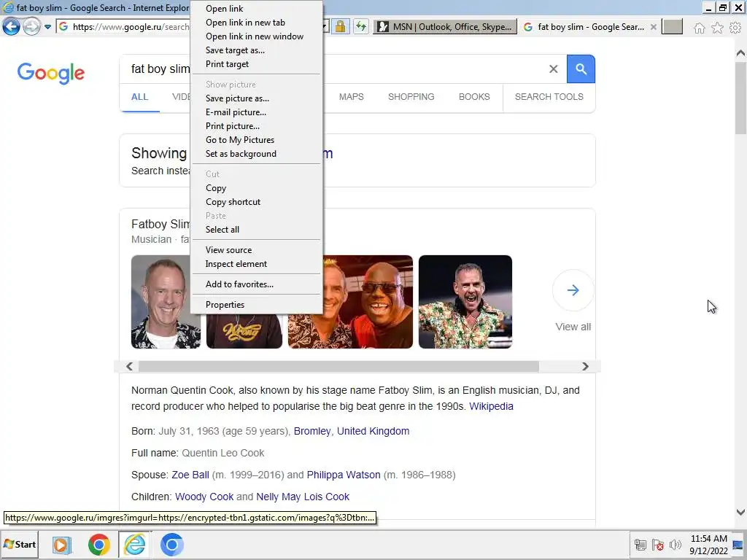Click the blue Chromium taskbar icon
Image resolution: width=747 pixels, height=560 pixels.
click(x=171, y=545)
